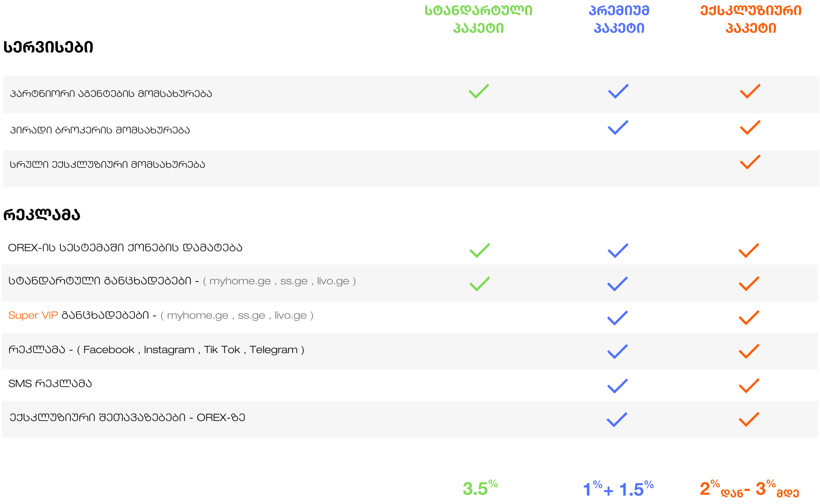Click the SMS რეკლამა row label
The width and height of the screenshot is (820, 504).
tap(50, 384)
